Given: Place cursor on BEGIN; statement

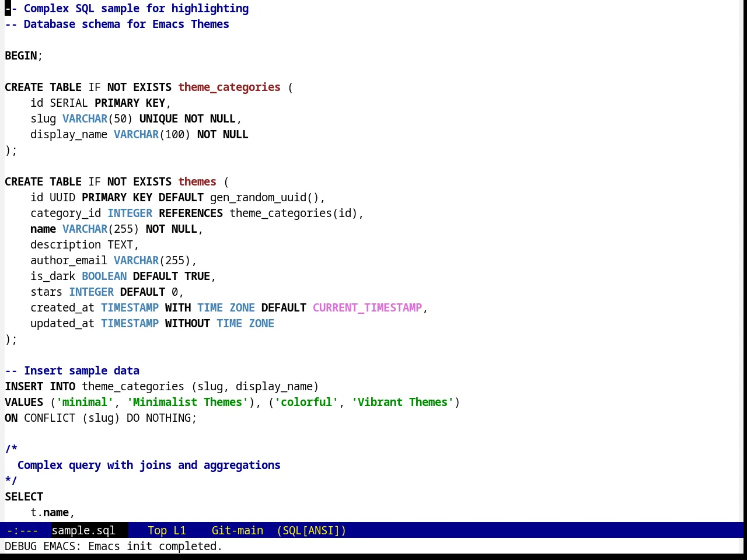Looking at the screenshot, I should pyautogui.click(x=24, y=55).
